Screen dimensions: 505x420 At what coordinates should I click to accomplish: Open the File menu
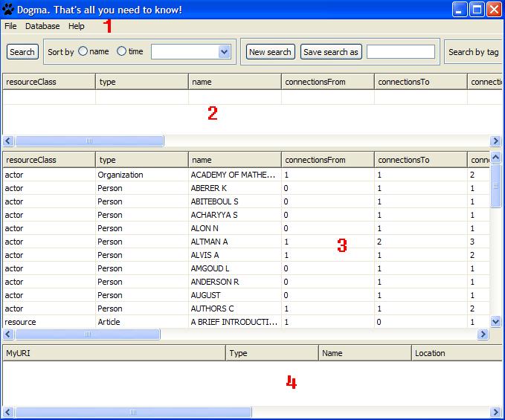pos(10,26)
